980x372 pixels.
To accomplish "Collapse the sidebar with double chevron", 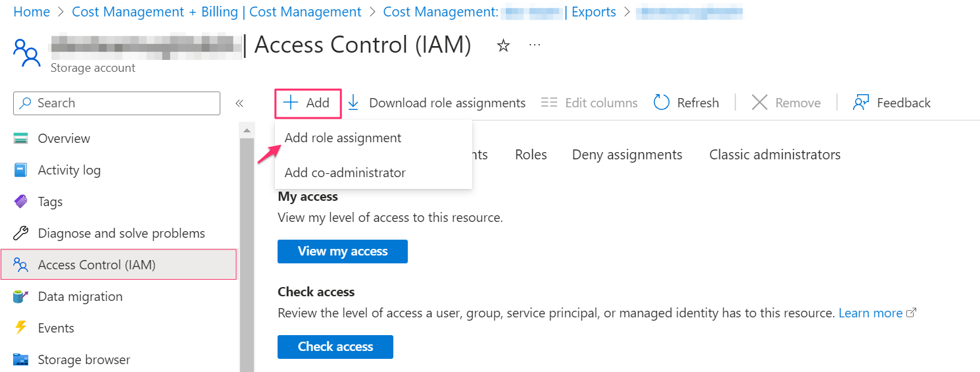I will point(239,103).
